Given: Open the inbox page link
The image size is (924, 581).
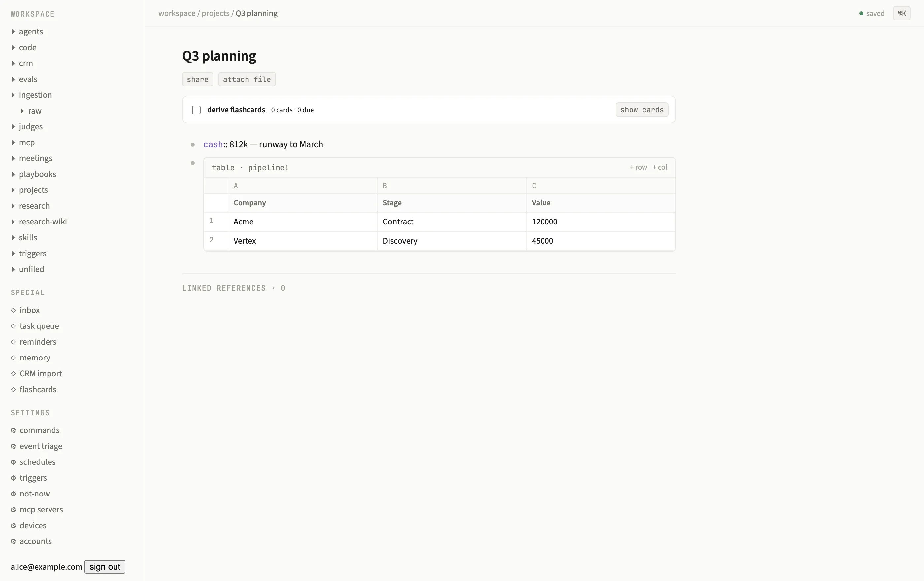Looking at the screenshot, I should pos(30,310).
